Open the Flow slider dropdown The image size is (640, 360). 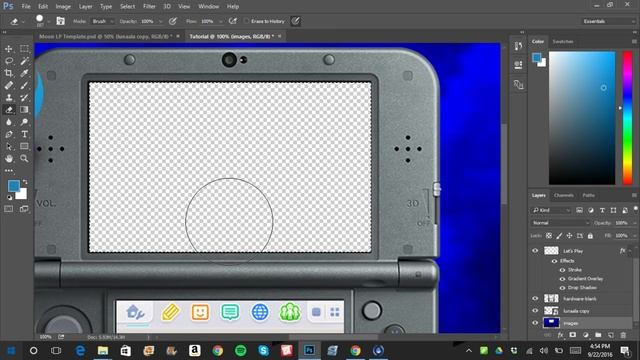[220, 21]
